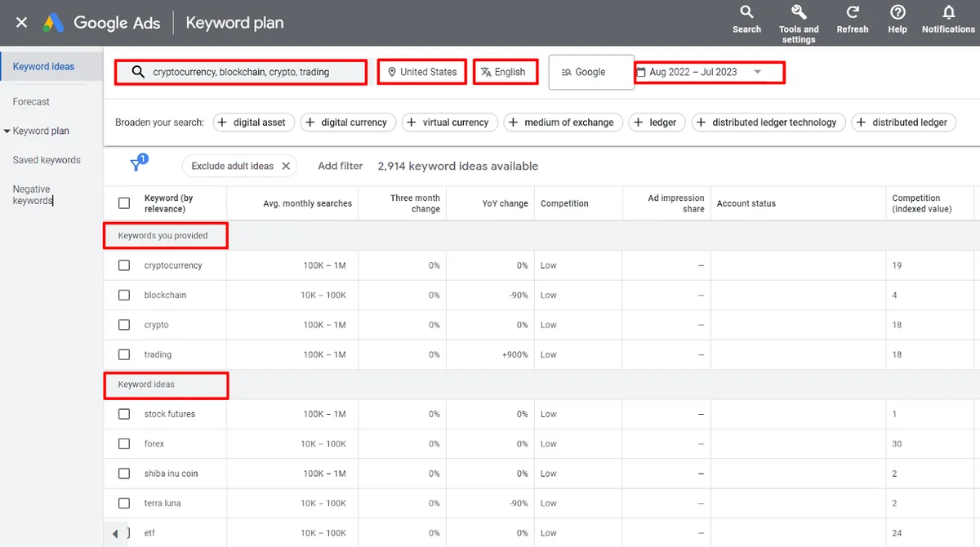Add 'digital currency' to broaden search

pyautogui.click(x=348, y=122)
